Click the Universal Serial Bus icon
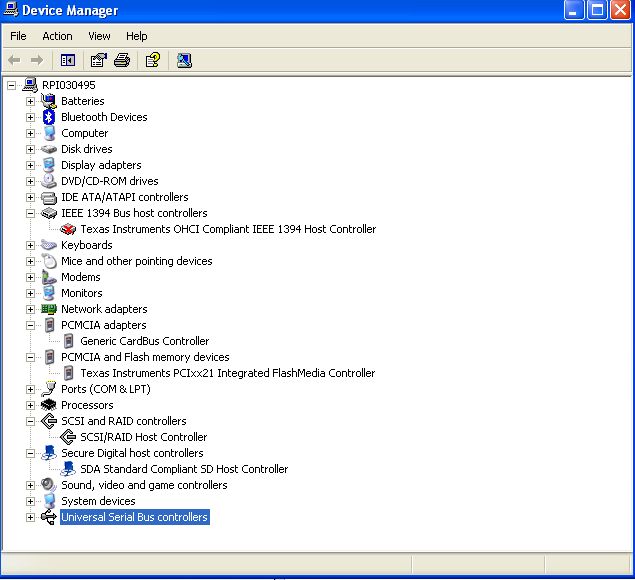The height and width of the screenshot is (580, 635). [49, 517]
